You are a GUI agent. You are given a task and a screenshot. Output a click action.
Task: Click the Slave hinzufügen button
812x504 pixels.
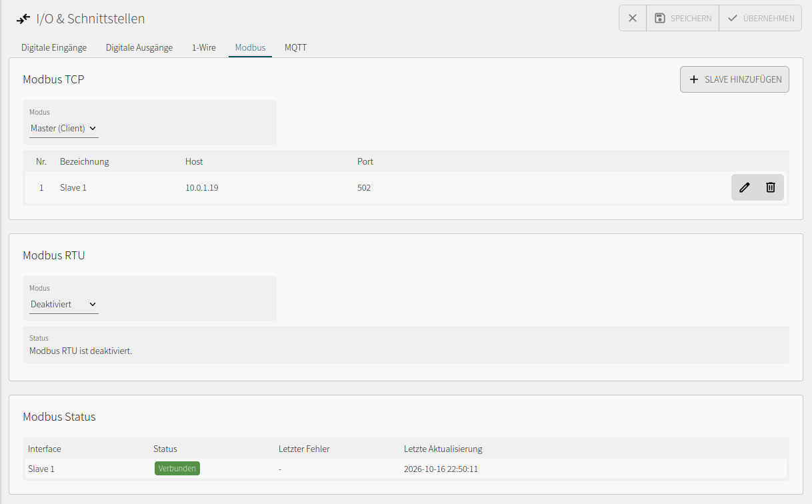coord(735,79)
